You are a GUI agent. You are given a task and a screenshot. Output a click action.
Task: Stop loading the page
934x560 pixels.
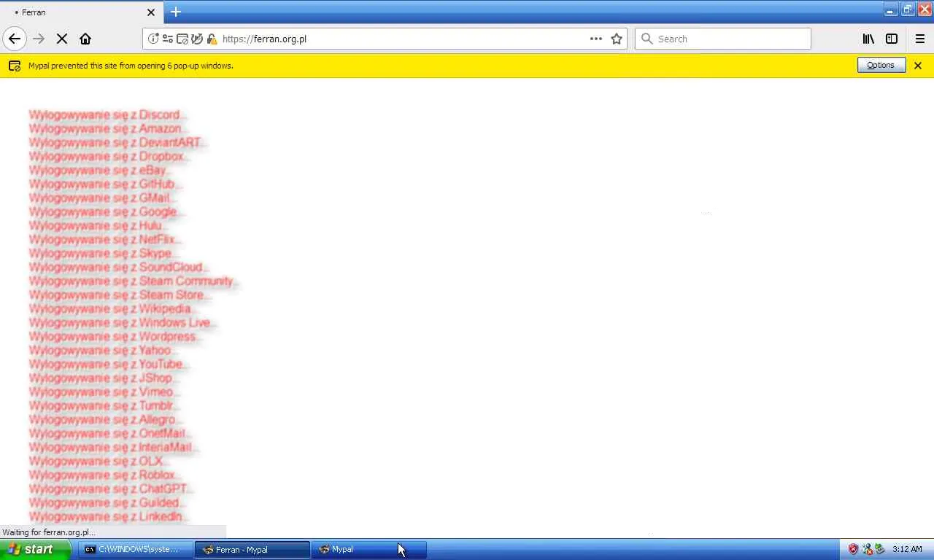click(x=62, y=39)
